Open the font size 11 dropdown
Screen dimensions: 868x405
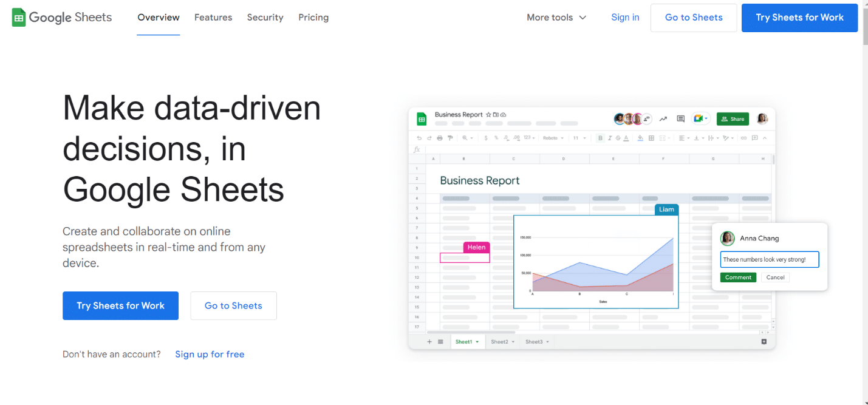579,138
